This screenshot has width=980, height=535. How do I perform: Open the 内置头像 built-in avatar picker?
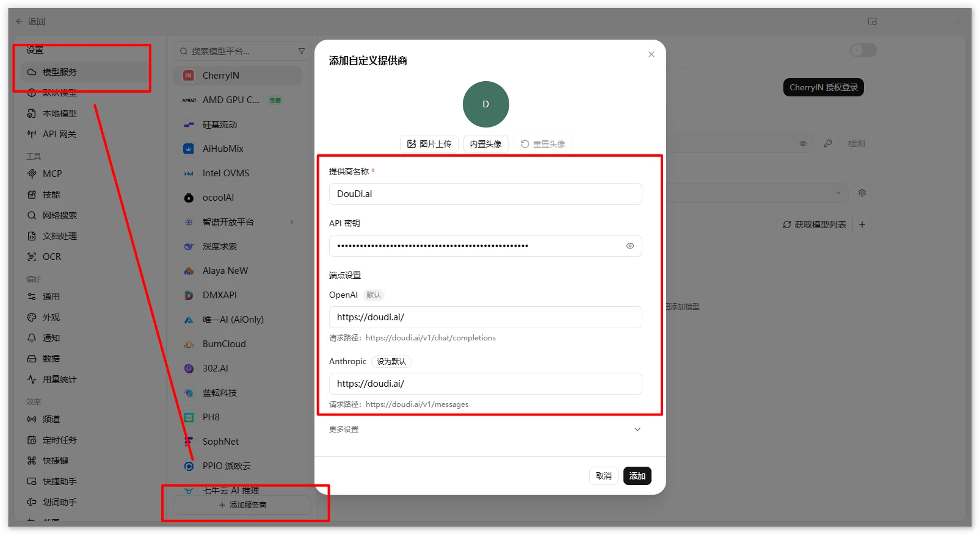pyautogui.click(x=486, y=144)
